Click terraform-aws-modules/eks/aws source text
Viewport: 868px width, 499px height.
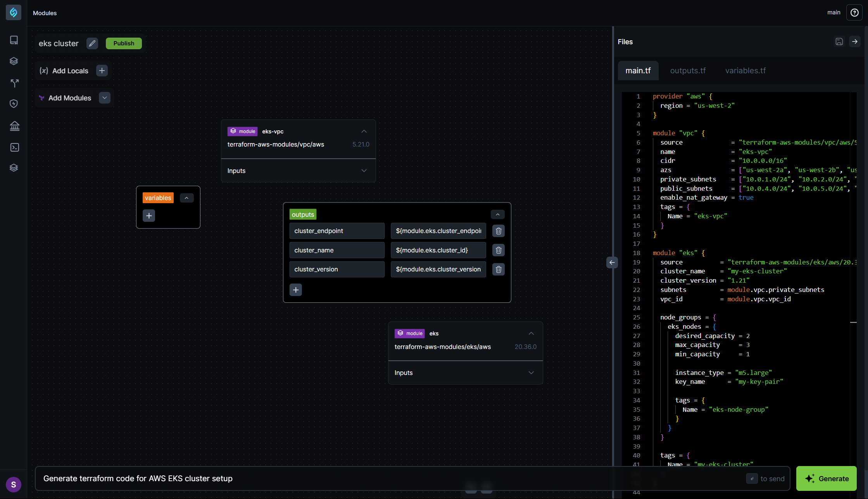coord(443,347)
